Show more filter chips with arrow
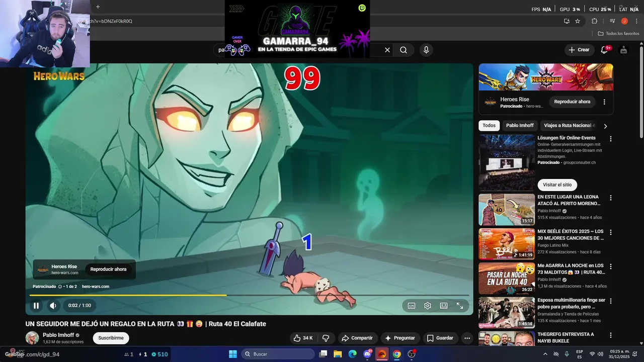644x362 pixels. (x=605, y=126)
